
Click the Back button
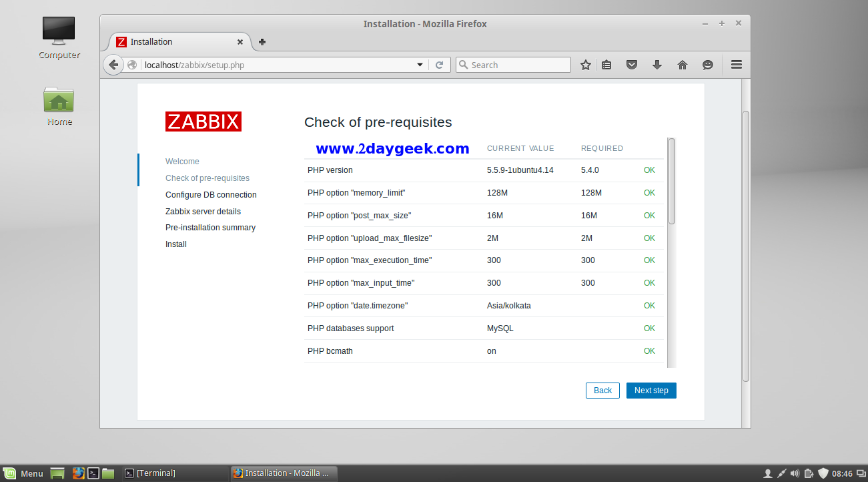click(x=602, y=391)
